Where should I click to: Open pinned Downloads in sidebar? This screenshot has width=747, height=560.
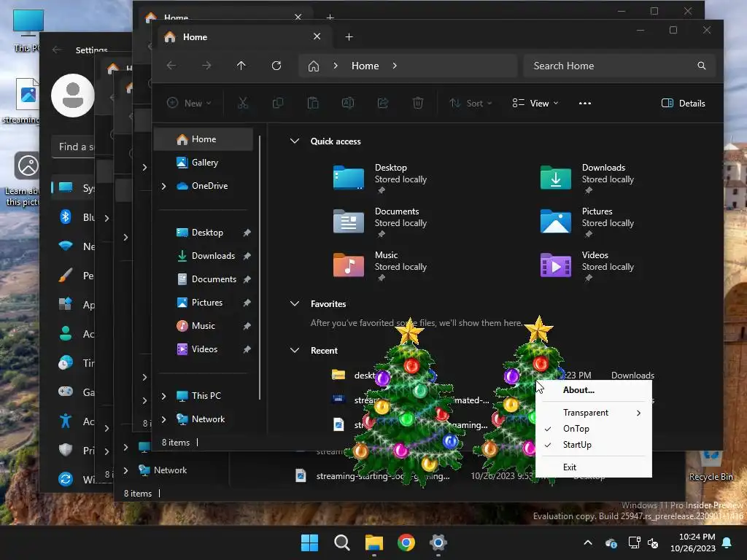[x=213, y=256]
